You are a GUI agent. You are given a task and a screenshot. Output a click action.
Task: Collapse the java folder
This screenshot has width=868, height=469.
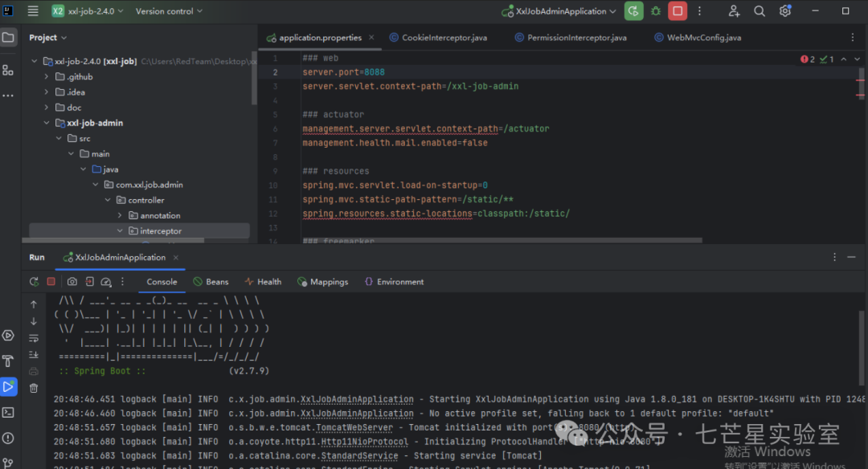click(x=83, y=169)
